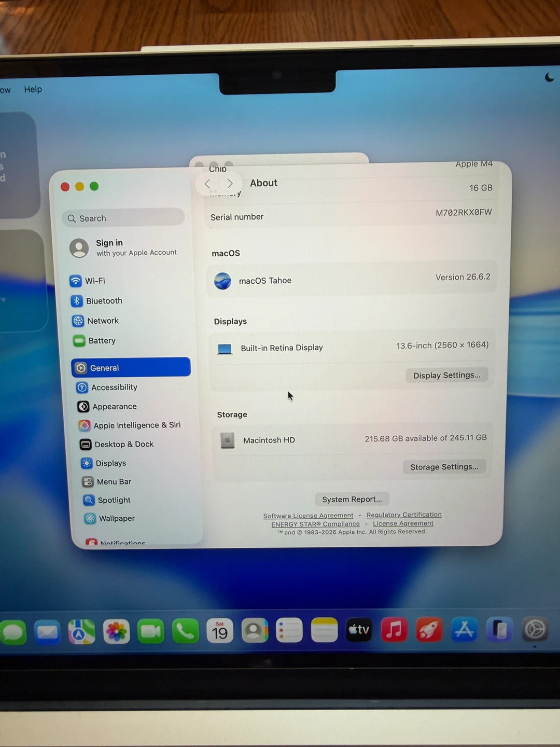Image resolution: width=560 pixels, height=747 pixels.
Task: Open Bluetooth settings in sidebar
Action: [x=96, y=301]
